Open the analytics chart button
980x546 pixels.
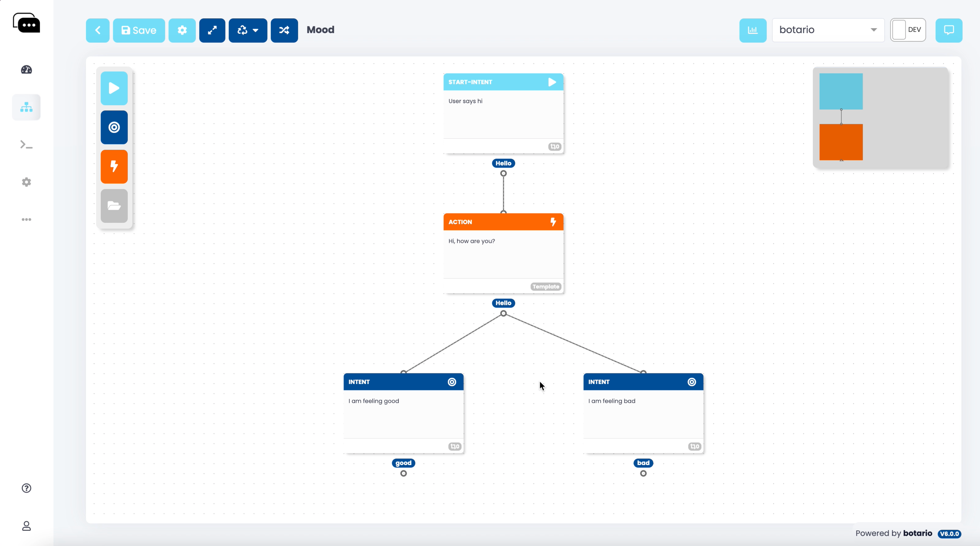coord(753,30)
